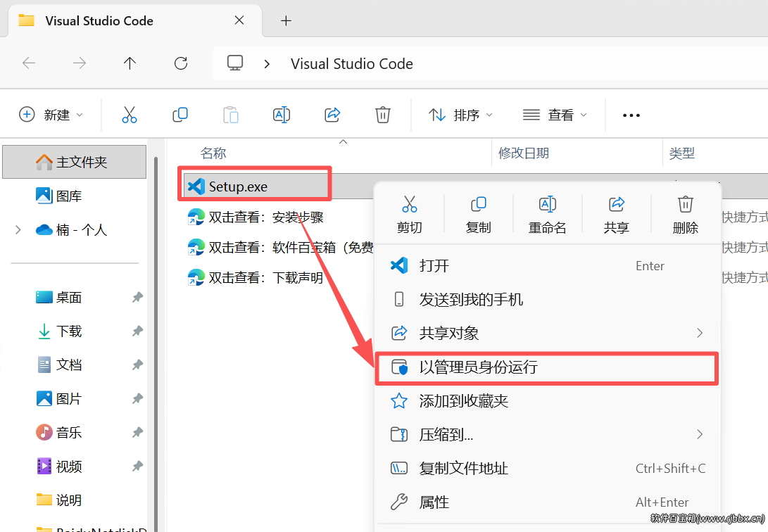This screenshot has height=532, width=768.
Task: Click the toolbar Cut scissors icon
Action: pyautogui.click(x=130, y=115)
